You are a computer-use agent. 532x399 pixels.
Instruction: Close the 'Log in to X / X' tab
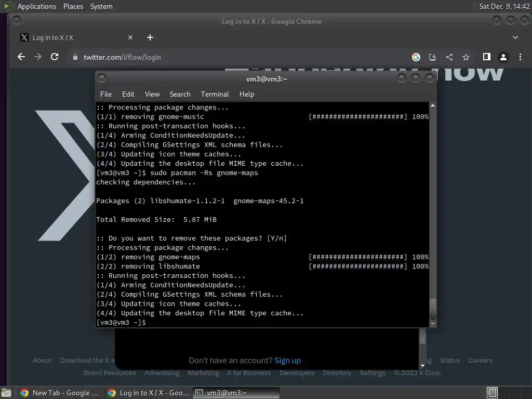click(x=130, y=37)
